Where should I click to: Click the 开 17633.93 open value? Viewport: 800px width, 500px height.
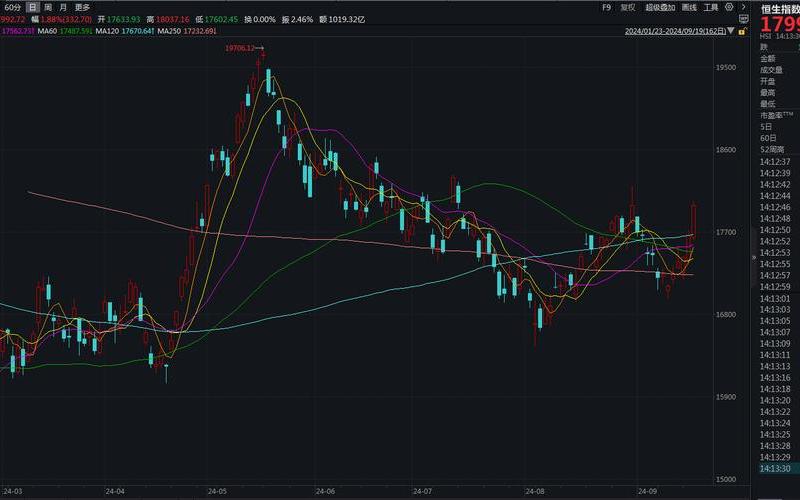coord(119,19)
